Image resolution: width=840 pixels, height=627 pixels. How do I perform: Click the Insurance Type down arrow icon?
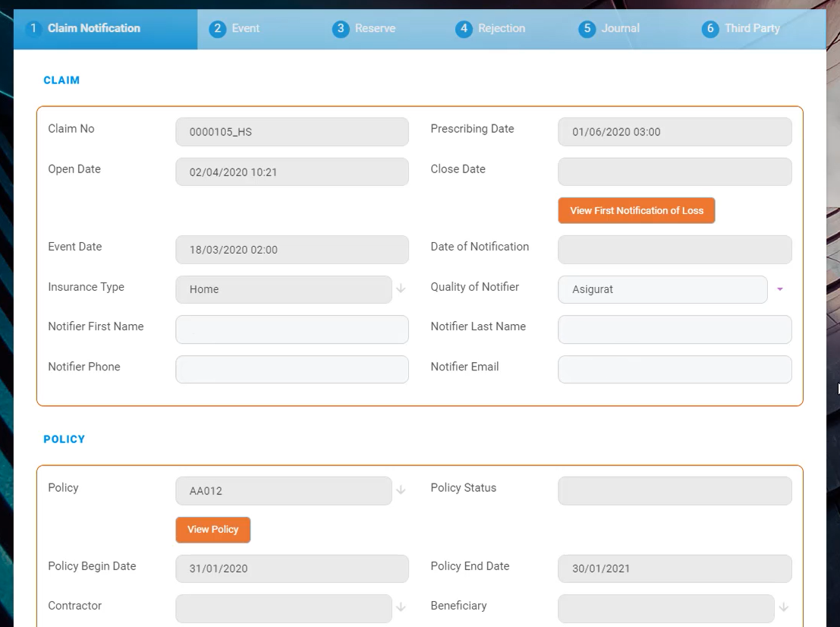point(401,289)
